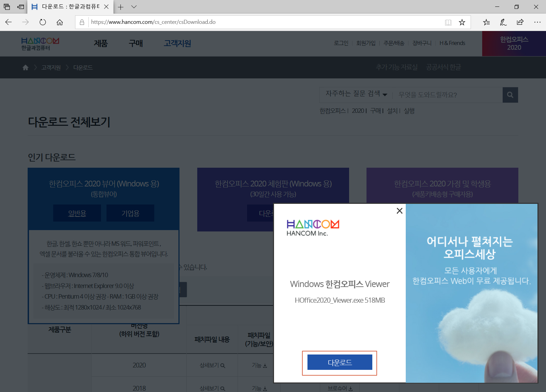Viewport: 546px width, 392px height.
Task: Click the breadcrumb home icon
Action: pyautogui.click(x=25, y=67)
